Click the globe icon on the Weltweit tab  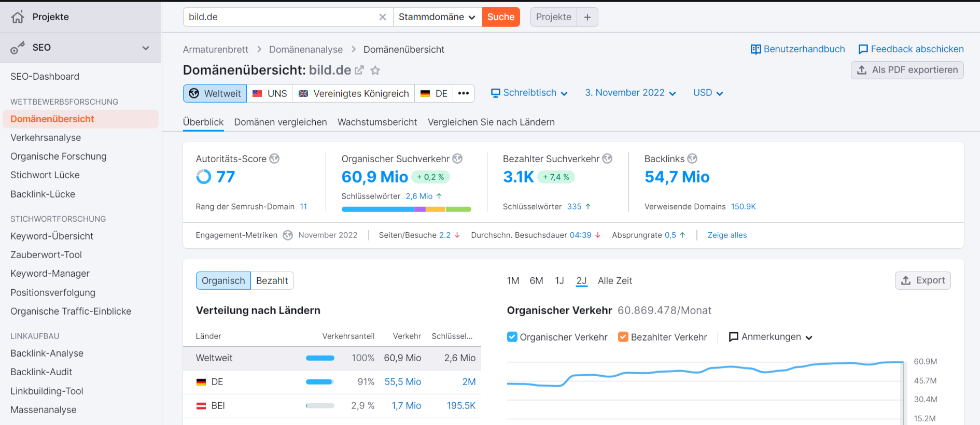coord(194,93)
